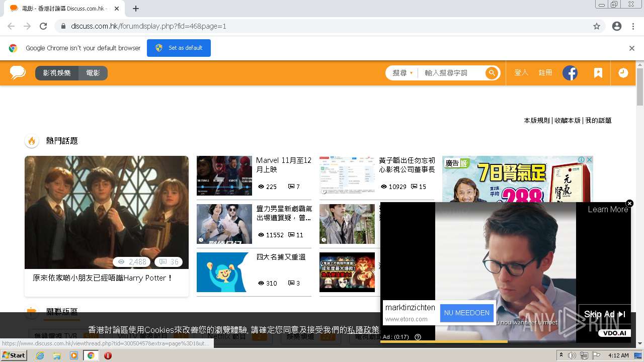This screenshot has width=644, height=362.
Task: Click the taskbar clock showing 4:12 AM
Action: point(618,355)
